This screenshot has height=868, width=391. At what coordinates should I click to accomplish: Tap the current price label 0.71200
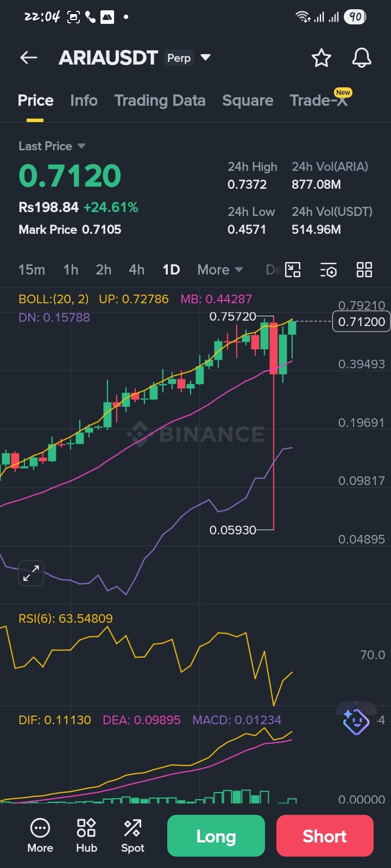tap(361, 322)
